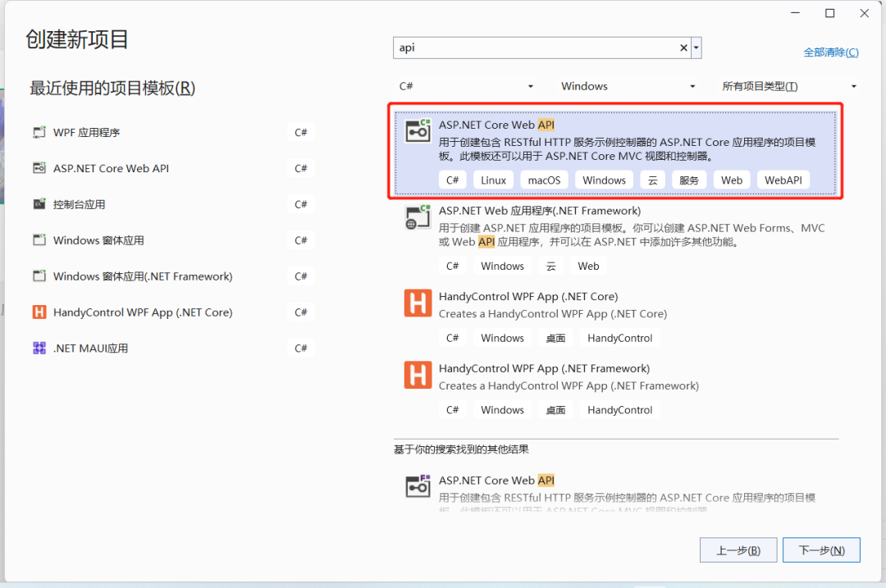Click the 服务 tag on the selected template

click(x=689, y=180)
